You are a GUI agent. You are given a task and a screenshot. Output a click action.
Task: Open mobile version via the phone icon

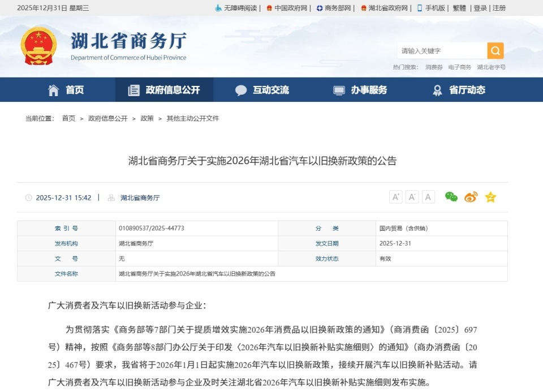(420, 8)
